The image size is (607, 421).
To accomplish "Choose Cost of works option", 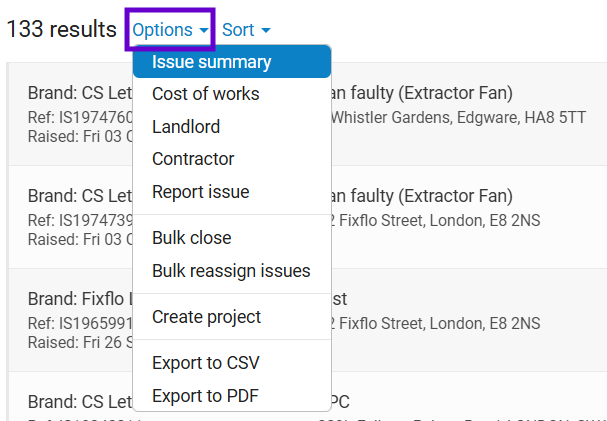I will pyautogui.click(x=232, y=94).
